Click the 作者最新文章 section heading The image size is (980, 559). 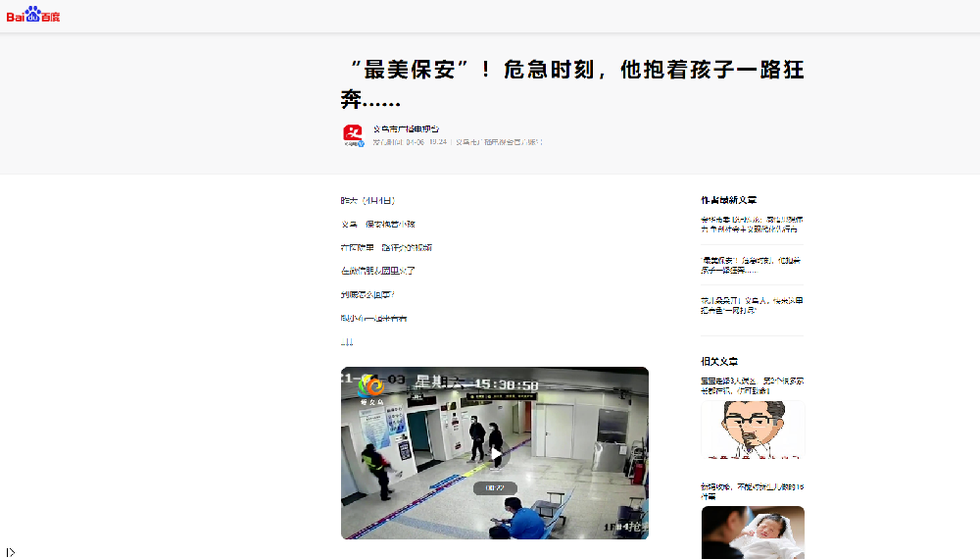click(728, 200)
